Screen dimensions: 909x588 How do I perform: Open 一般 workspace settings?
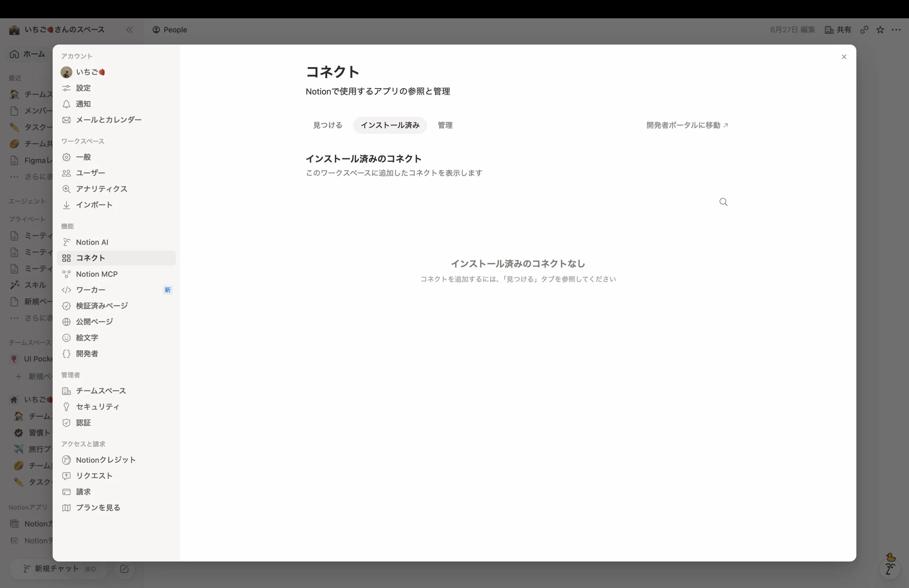(x=116, y=157)
